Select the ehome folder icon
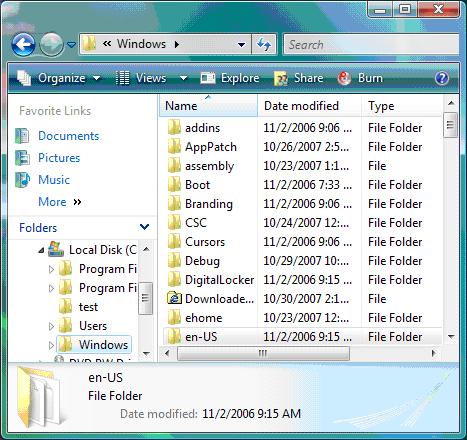The image size is (467, 440). click(174, 318)
